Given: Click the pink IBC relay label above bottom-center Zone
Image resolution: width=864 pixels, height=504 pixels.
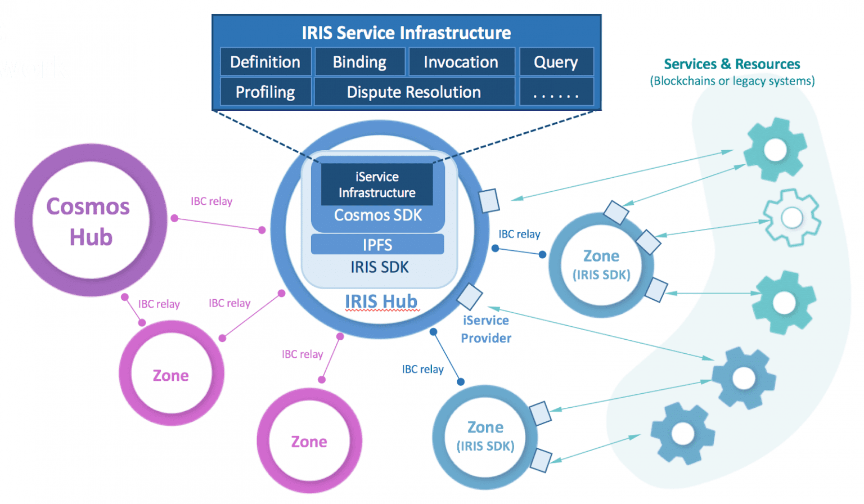Looking at the screenshot, I should click(x=302, y=354).
